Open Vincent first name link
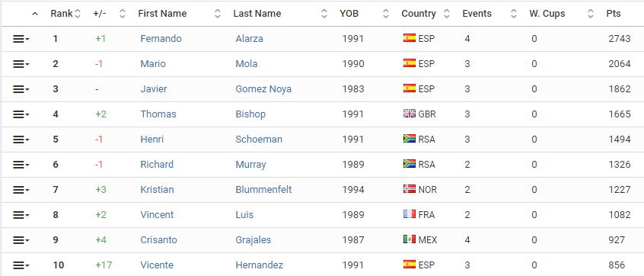The width and height of the screenshot is (644, 276). [x=157, y=214]
